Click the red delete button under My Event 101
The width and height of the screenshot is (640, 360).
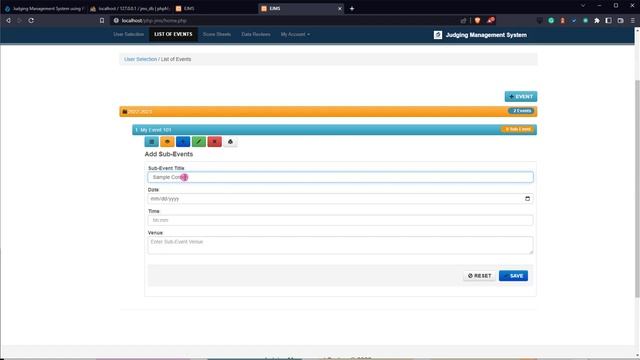coord(215,142)
